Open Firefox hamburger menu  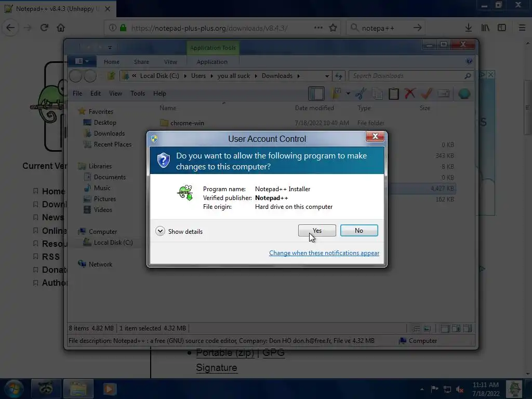522,28
